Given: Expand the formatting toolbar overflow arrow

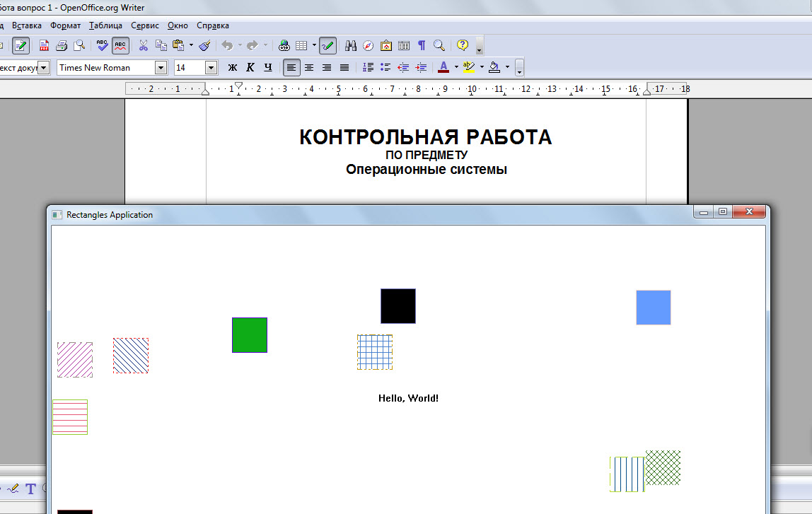Looking at the screenshot, I should pos(519,68).
